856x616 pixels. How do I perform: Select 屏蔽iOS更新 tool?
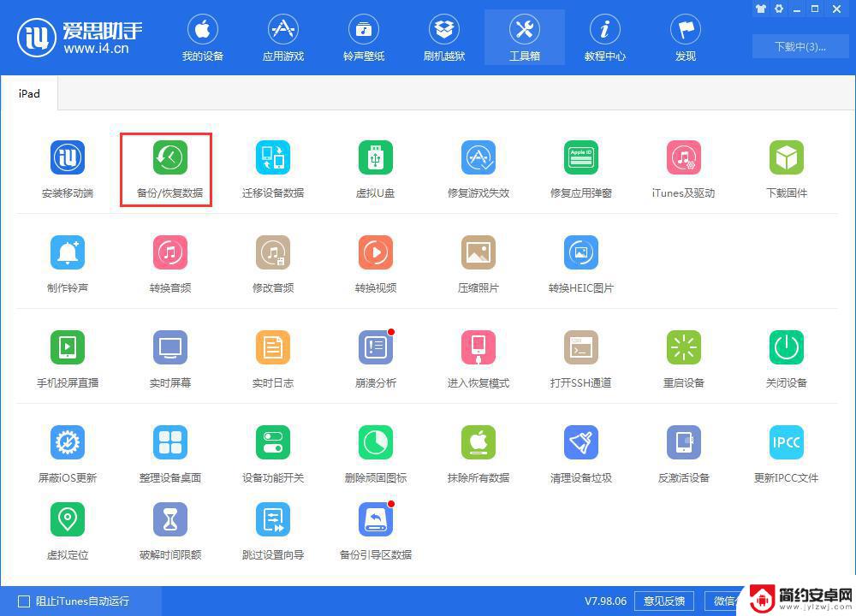tap(68, 442)
